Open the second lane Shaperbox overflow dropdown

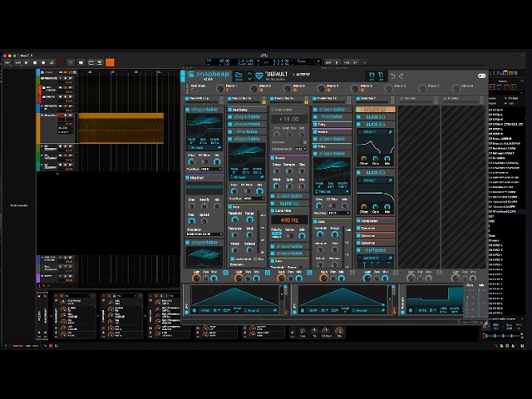254,199
